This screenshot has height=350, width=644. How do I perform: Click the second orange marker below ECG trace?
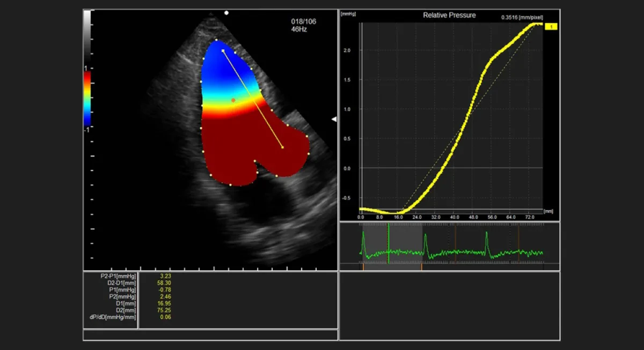coord(421,266)
